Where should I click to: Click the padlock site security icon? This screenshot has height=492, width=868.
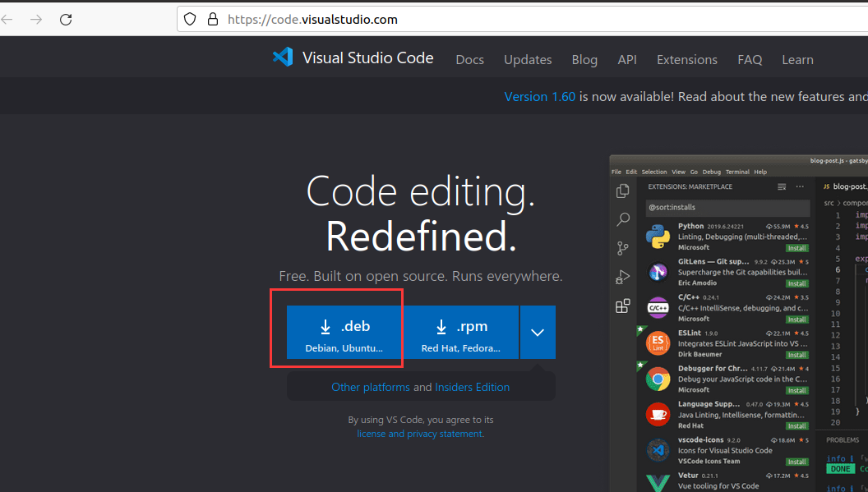[x=213, y=20]
